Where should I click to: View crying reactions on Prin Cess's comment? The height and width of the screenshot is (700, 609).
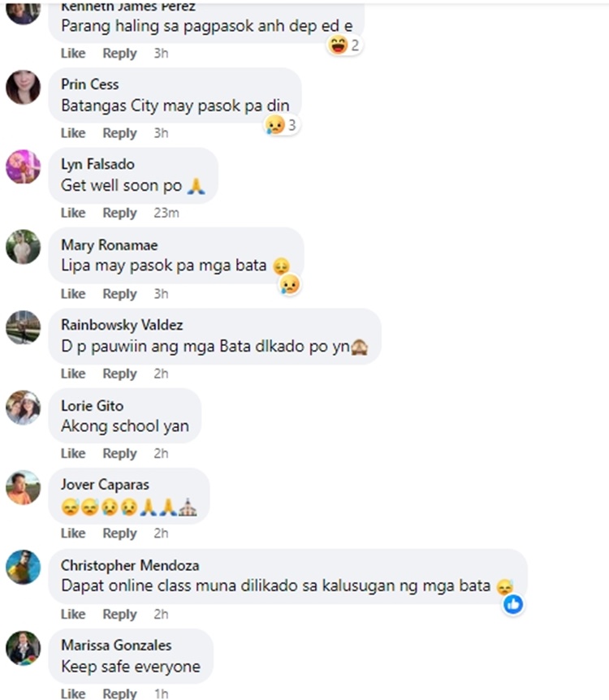281,125
